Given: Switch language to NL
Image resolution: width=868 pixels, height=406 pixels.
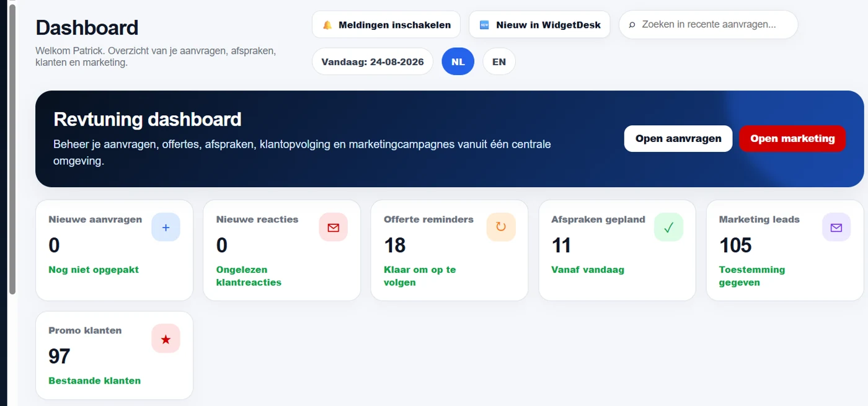Looking at the screenshot, I should tap(458, 62).
